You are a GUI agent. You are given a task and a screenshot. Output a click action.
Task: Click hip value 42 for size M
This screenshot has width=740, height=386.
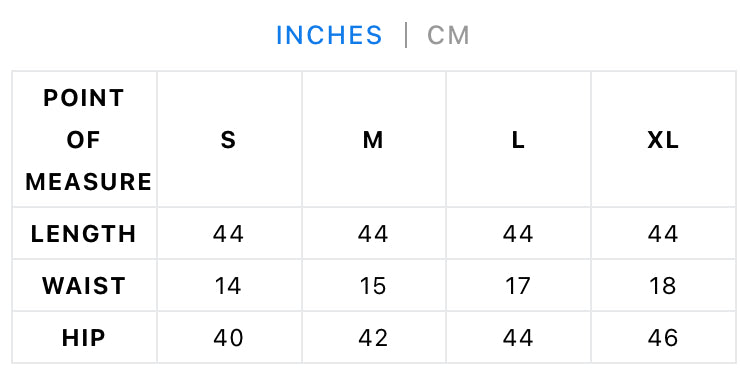point(373,338)
